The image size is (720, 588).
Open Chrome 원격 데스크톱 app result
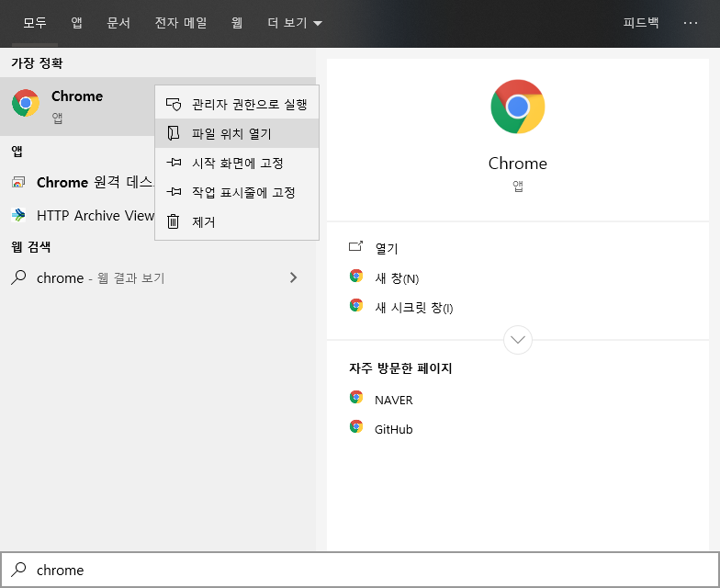[x=77, y=182]
